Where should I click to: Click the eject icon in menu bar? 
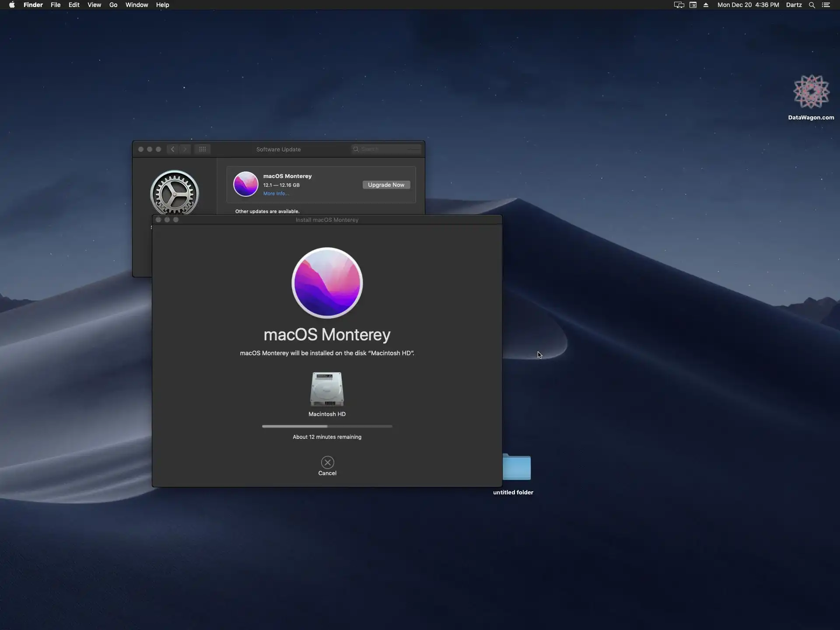pos(706,5)
